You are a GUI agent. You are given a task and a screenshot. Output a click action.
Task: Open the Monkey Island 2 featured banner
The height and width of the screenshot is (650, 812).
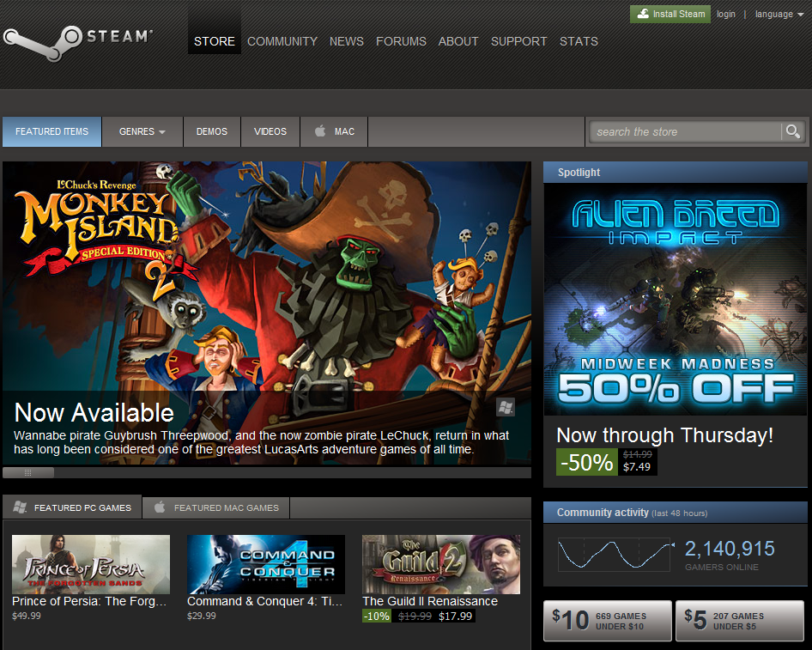click(267, 313)
